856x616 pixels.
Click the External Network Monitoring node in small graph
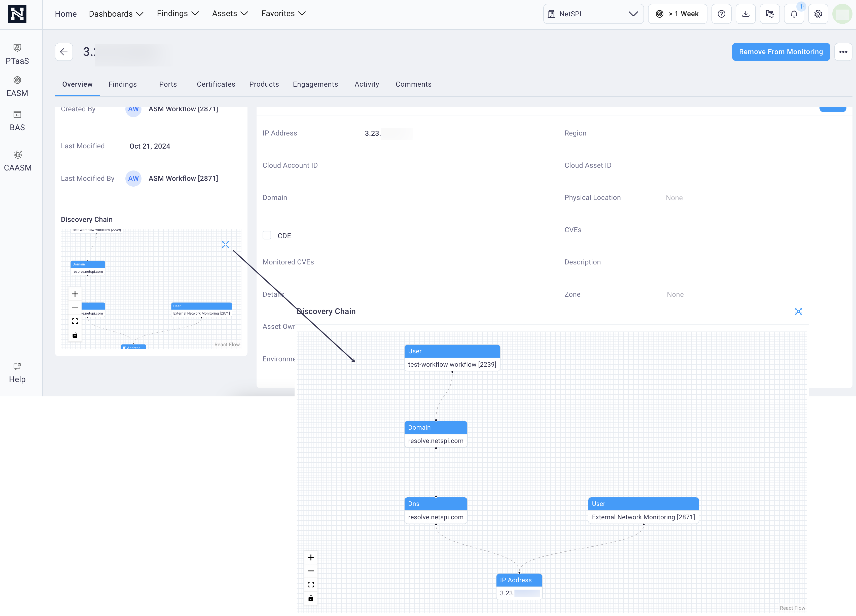201,310
